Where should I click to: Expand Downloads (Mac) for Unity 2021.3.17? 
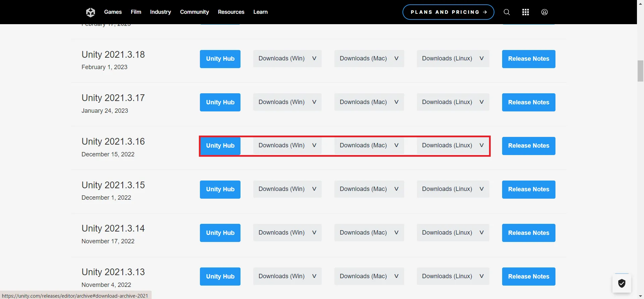point(369,102)
